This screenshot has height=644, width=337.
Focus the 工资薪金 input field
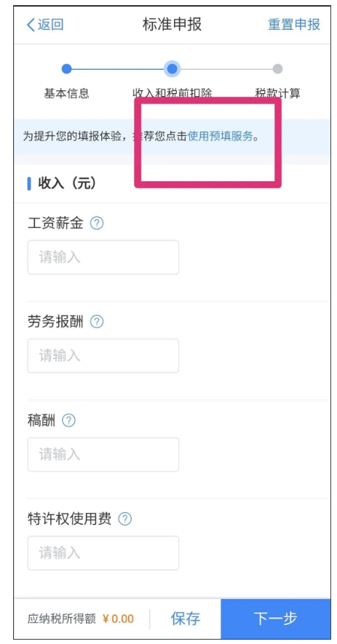(103, 258)
